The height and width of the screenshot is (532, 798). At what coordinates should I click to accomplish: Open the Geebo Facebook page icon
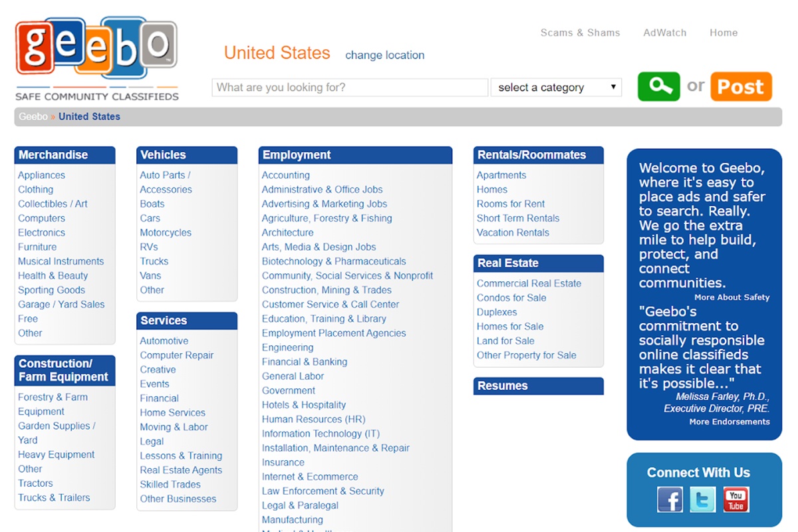point(670,499)
